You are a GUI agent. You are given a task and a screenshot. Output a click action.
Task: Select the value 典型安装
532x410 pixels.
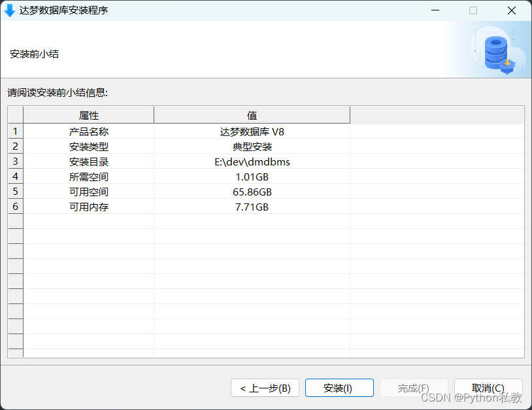252,146
